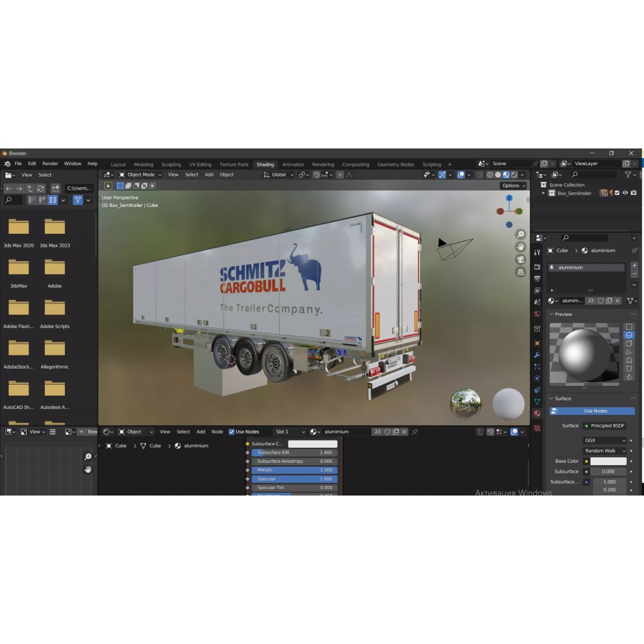Viewport: 644px width, 644px height.
Task: Open node editor Object type dropdown
Action: [136, 432]
